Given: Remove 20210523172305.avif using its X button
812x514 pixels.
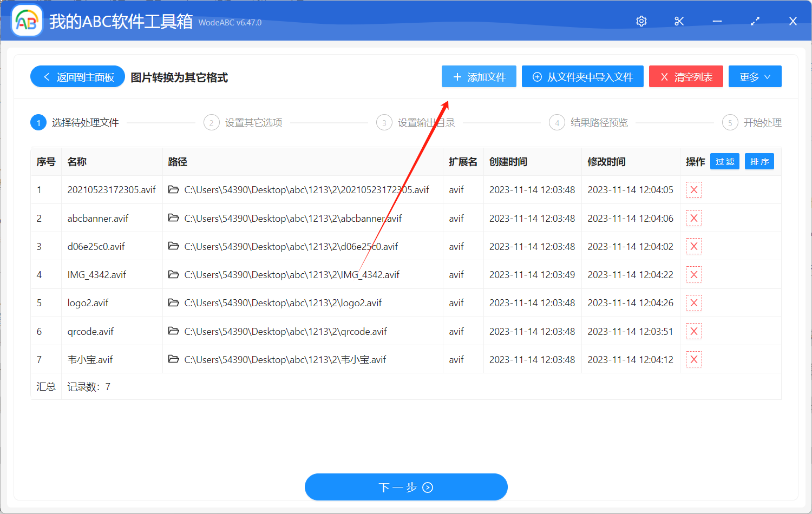Looking at the screenshot, I should point(693,189).
